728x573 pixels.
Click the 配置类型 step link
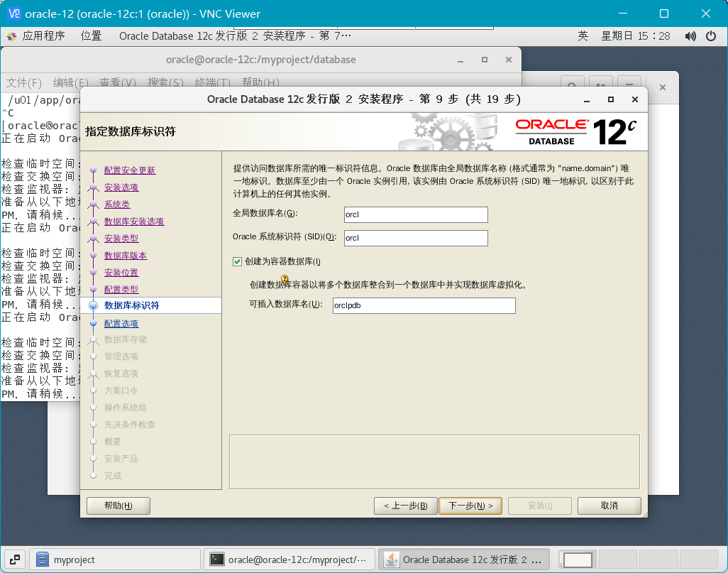121,290
